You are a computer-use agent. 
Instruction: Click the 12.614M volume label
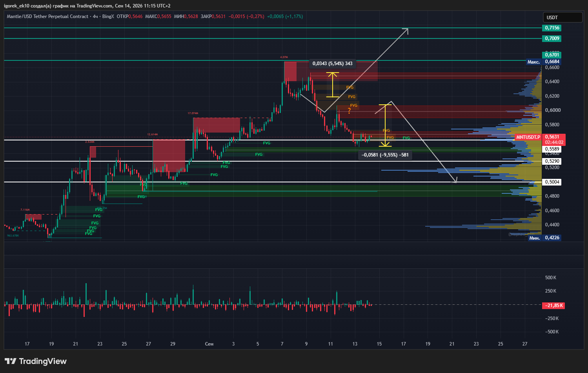pyautogui.click(x=153, y=135)
